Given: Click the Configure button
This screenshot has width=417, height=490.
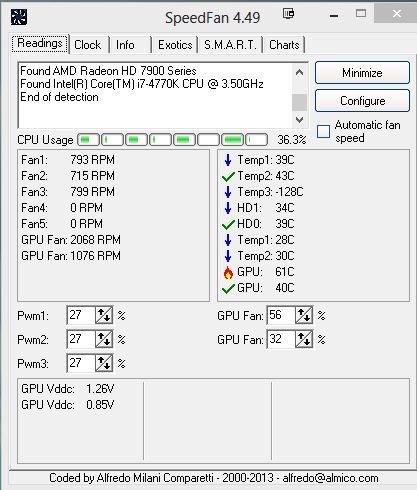Looking at the screenshot, I should tap(362, 101).
